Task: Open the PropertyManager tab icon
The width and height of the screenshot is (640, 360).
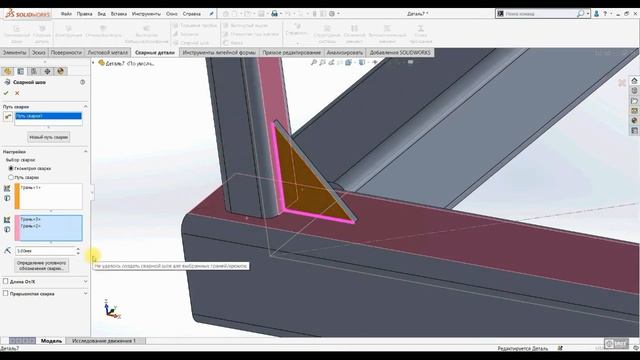Action: [20, 71]
